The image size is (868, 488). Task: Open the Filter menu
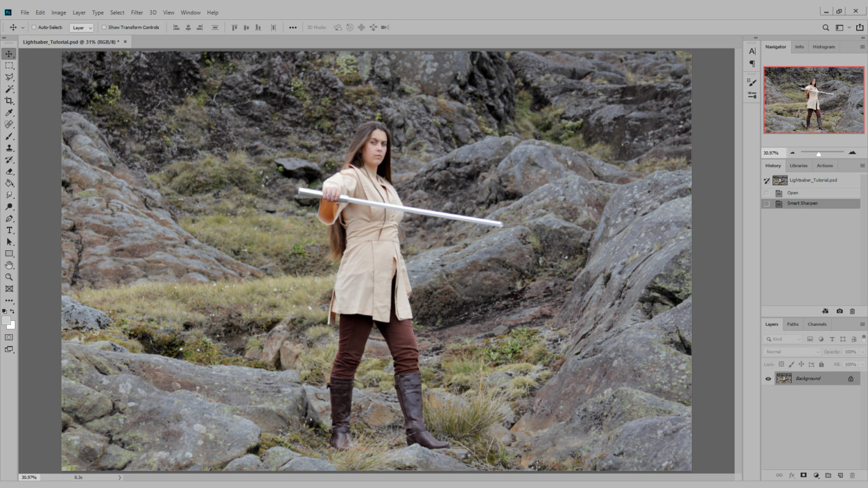pyautogui.click(x=137, y=12)
